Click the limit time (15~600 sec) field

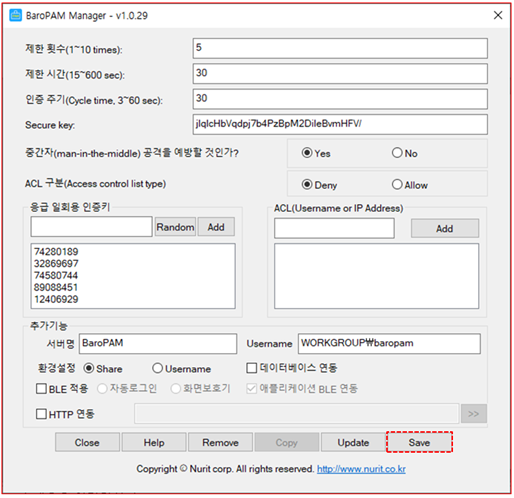[340, 73]
